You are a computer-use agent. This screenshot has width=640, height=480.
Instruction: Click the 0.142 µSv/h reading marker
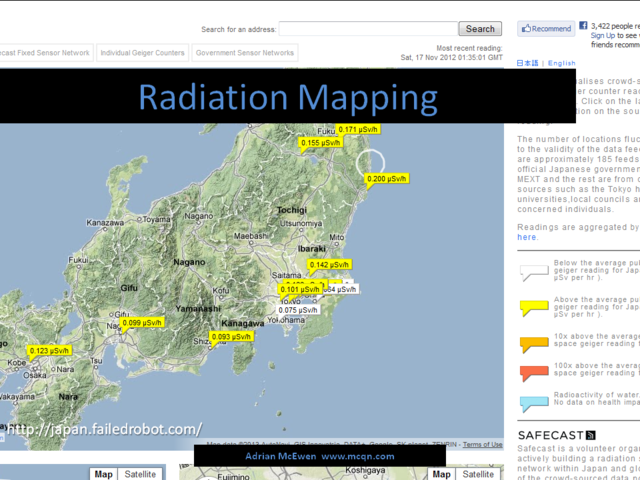[x=329, y=265]
